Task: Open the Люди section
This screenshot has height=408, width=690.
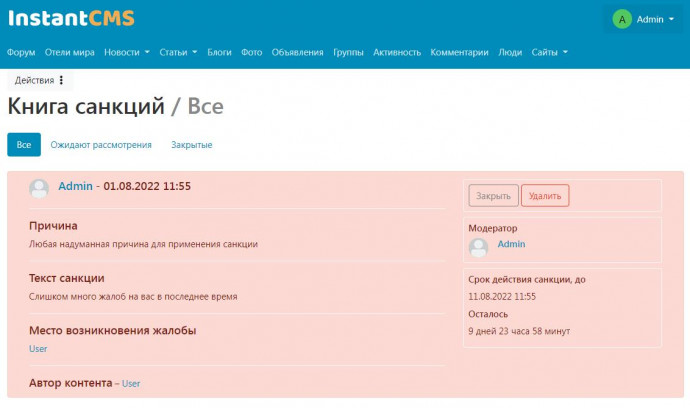Action: (510, 52)
